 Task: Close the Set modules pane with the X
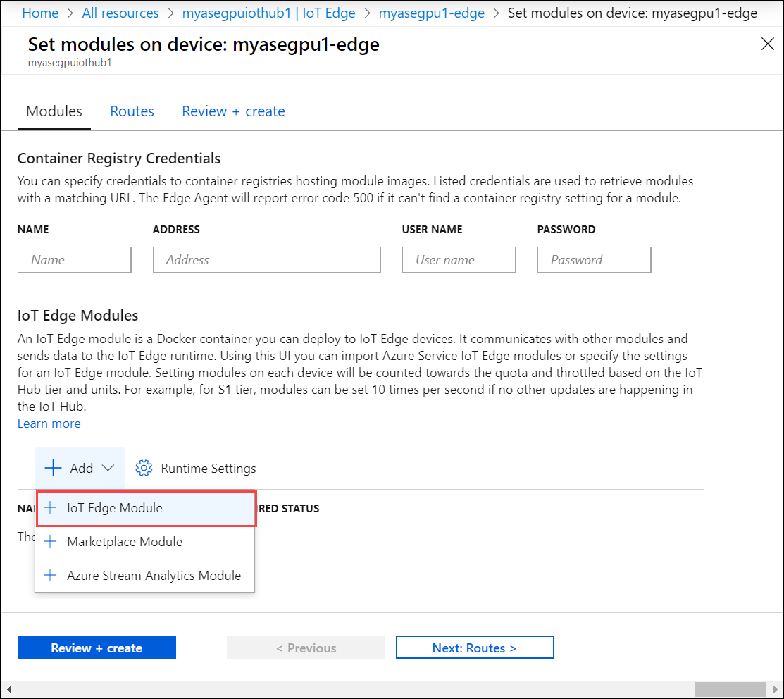(768, 44)
